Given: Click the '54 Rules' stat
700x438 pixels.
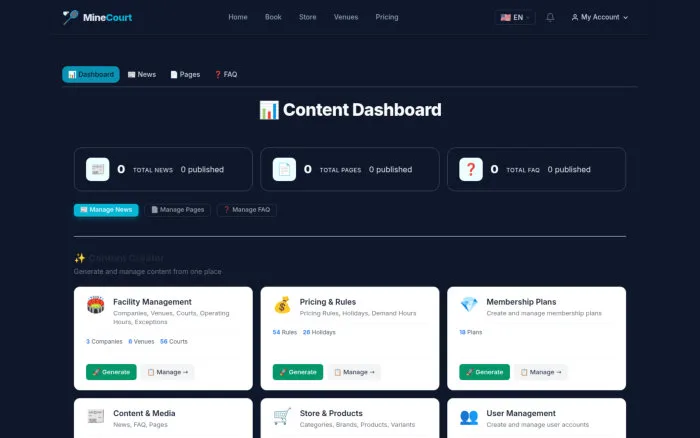Looking at the screenshot, I should (x=285, y=332).
